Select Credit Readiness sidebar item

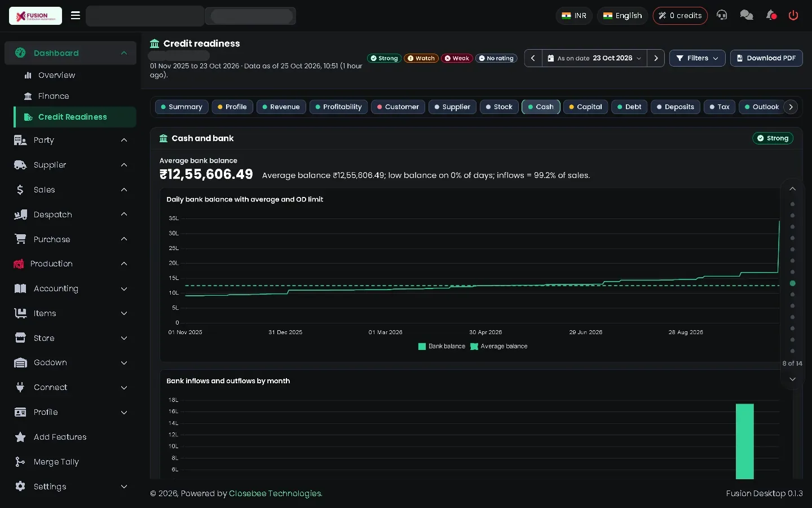pos(75,117)
